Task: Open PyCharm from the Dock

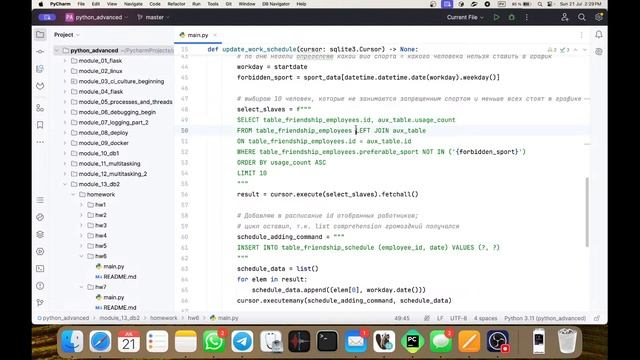Action: click(412, 341)
